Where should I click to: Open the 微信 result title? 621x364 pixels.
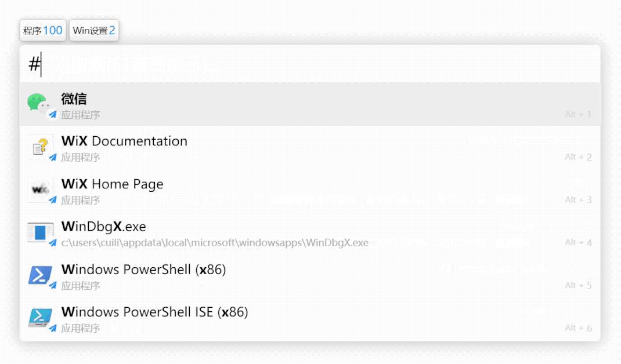point(74,99)
